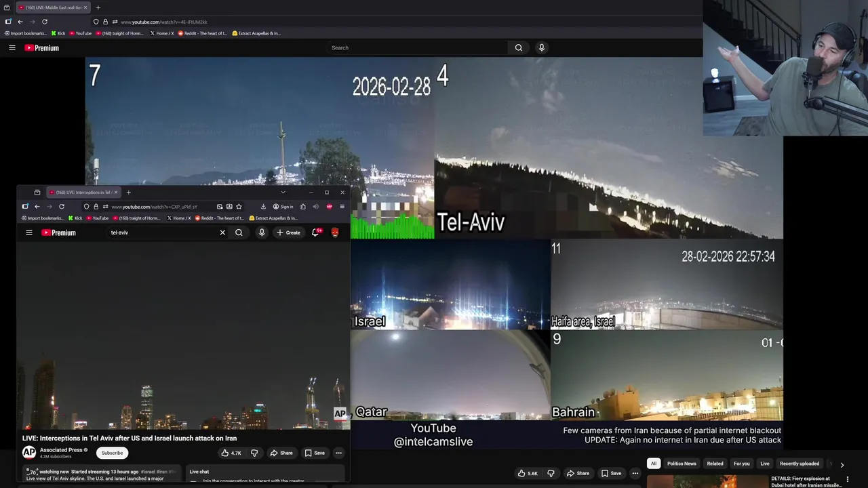Open the 'Home / X' bookmark in background window
This screenshot has height=488, width=868.
tap(162, 33)
